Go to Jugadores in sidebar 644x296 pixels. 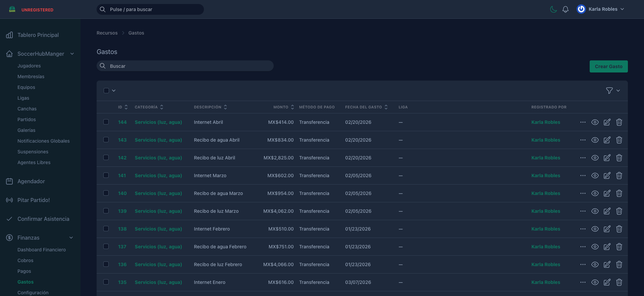click(x=29, y=66)
